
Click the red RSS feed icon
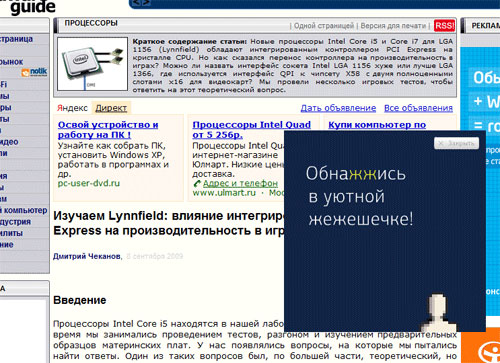pos(444,26)
